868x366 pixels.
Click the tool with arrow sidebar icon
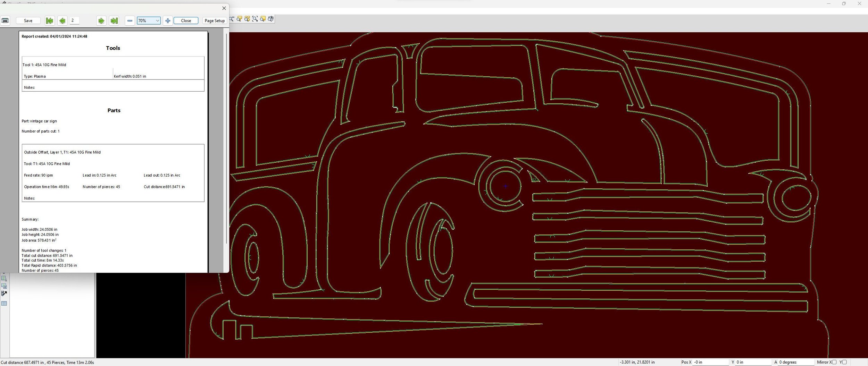(4, 294)
